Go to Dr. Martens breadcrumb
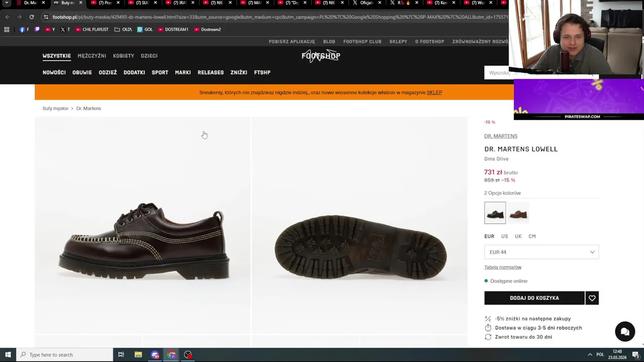This screenshot has width=644, height=362. tap(89, 109)
